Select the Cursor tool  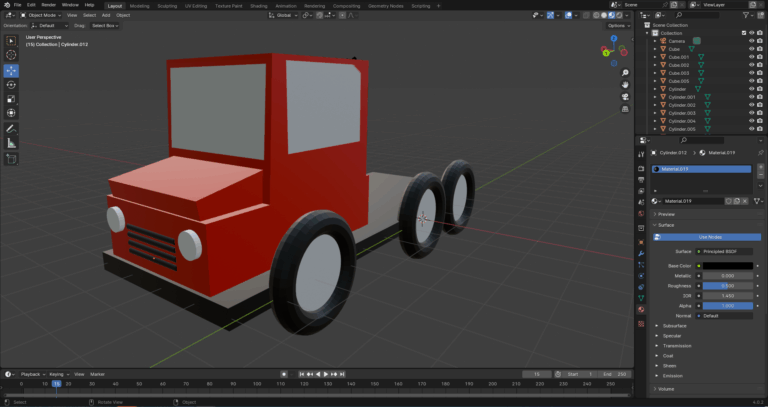[x=11, y=55]
